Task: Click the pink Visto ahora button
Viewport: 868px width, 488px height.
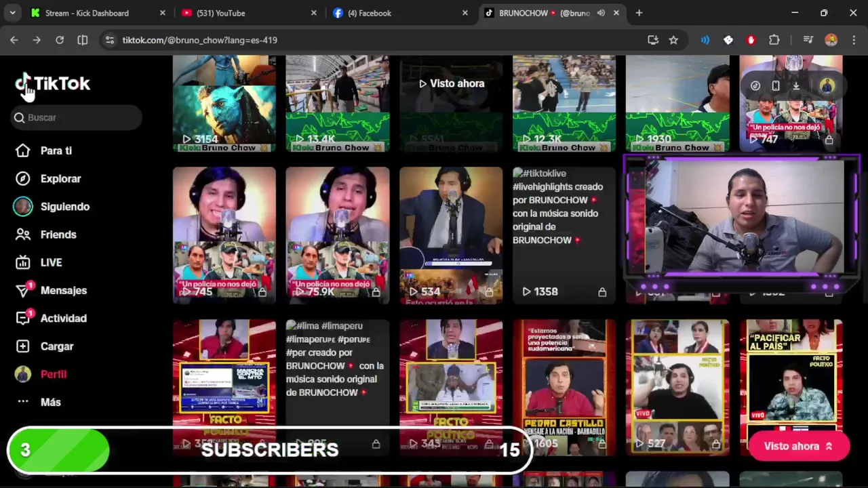Action: point(799,446)
